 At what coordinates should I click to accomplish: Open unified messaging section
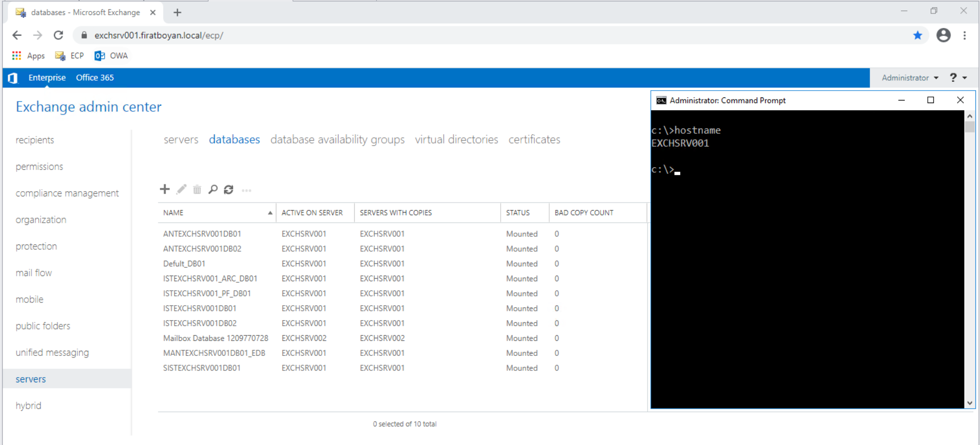click(52, 352)
